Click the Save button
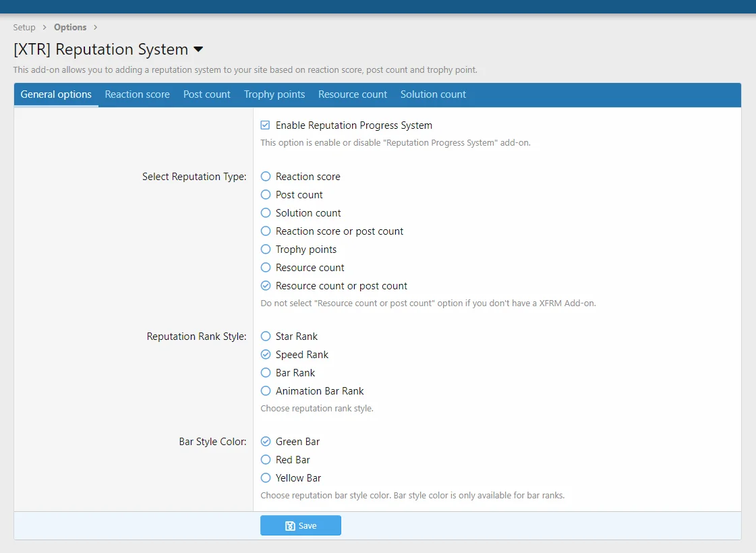The image size is (756, 553). [x=301, y=525]
